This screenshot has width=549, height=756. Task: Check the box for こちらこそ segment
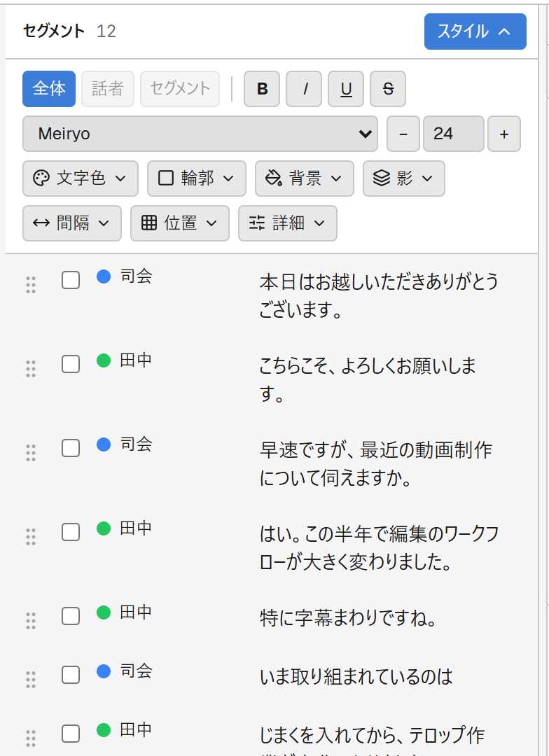point(71,364)
